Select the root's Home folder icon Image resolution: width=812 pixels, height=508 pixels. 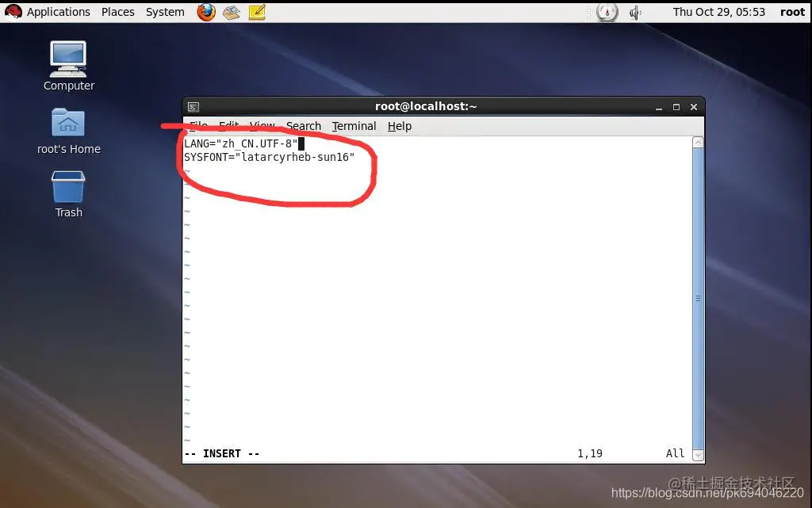click(68, 132)
